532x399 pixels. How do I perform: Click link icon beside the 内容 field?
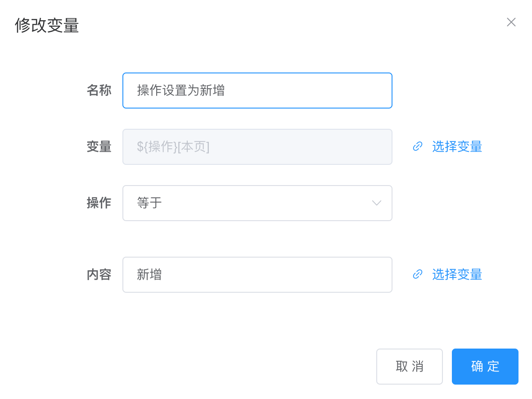pyautogui.click(x=418, y=274)
